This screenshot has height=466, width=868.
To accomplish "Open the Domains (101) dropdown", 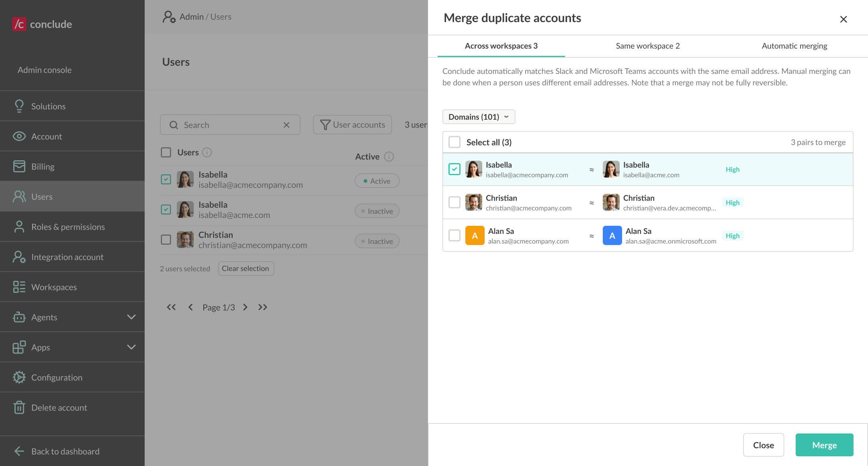I will pos(479,117).
